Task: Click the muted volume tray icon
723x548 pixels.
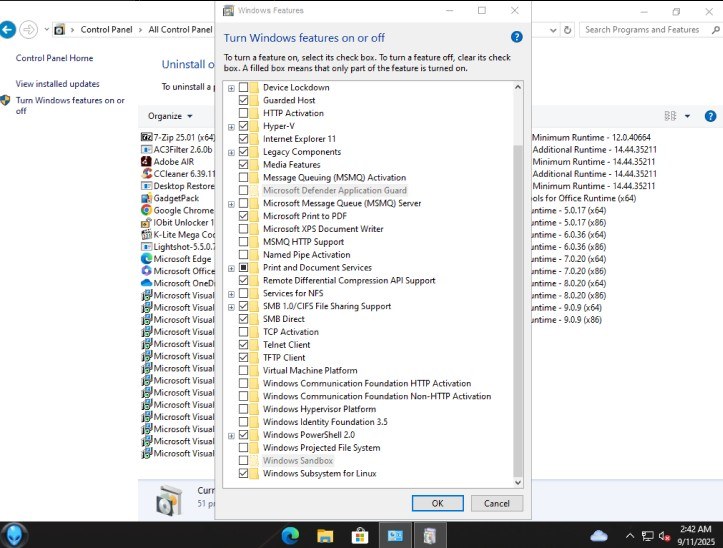Action: (664, 536)
